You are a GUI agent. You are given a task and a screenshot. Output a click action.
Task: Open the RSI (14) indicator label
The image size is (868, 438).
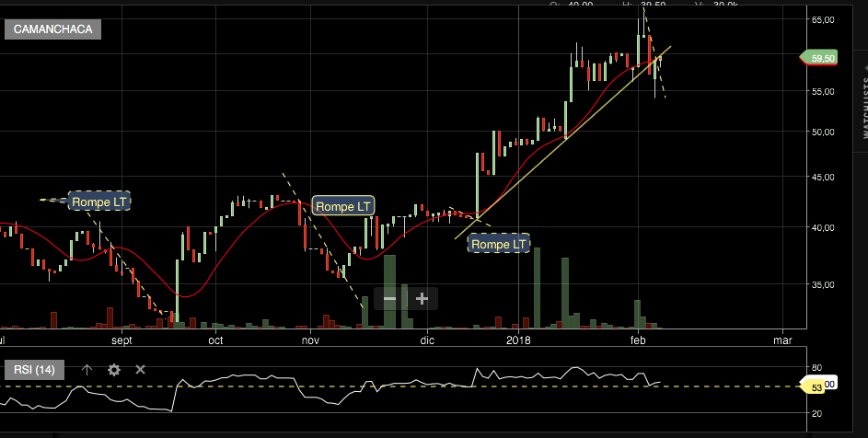coord(34,369)
